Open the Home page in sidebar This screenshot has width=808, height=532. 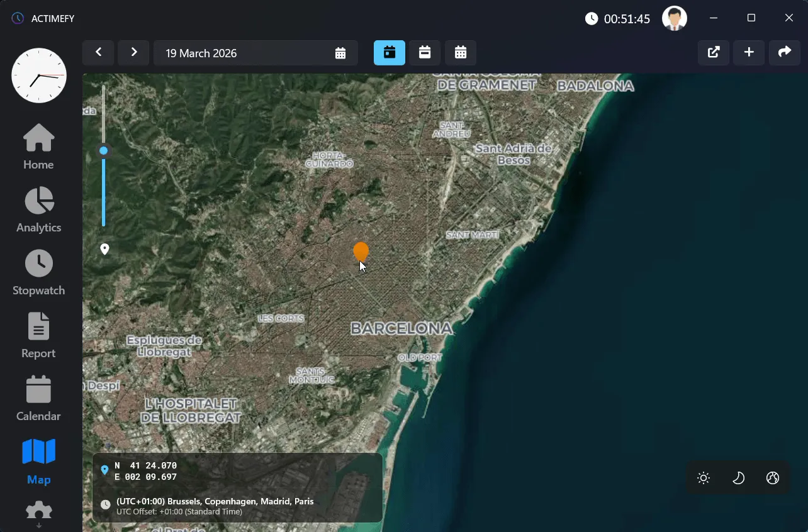click(x=38, y=147)
